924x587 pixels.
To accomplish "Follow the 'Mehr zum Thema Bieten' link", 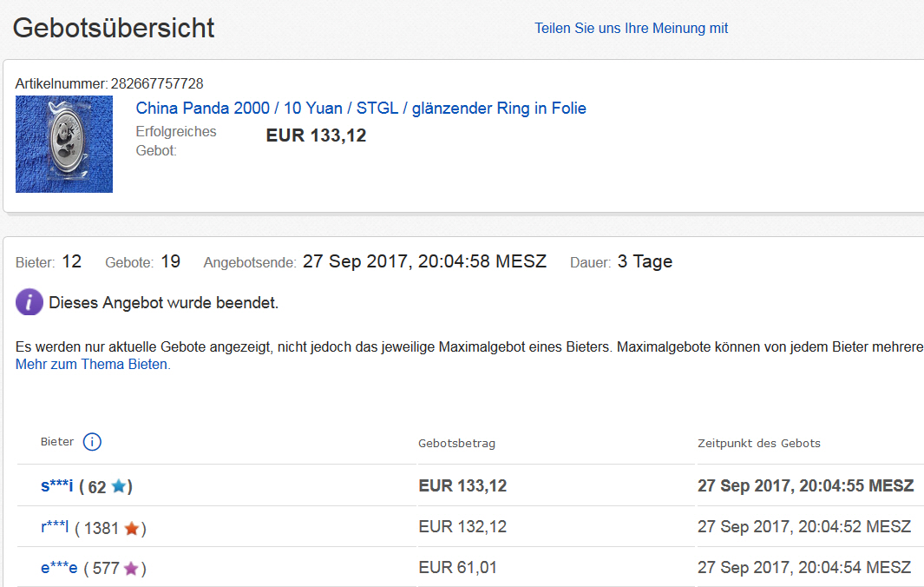I will 93,365.
